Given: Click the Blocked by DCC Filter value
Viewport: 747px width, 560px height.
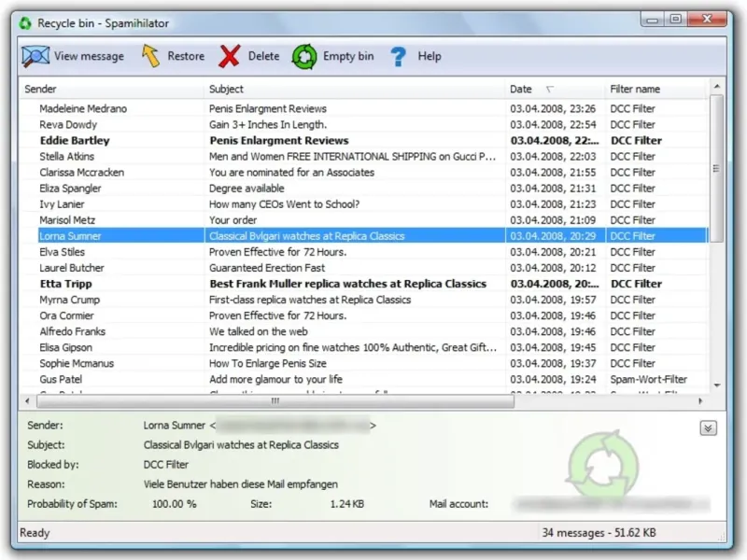Looking at the screenshot, I should pos(166,464).
